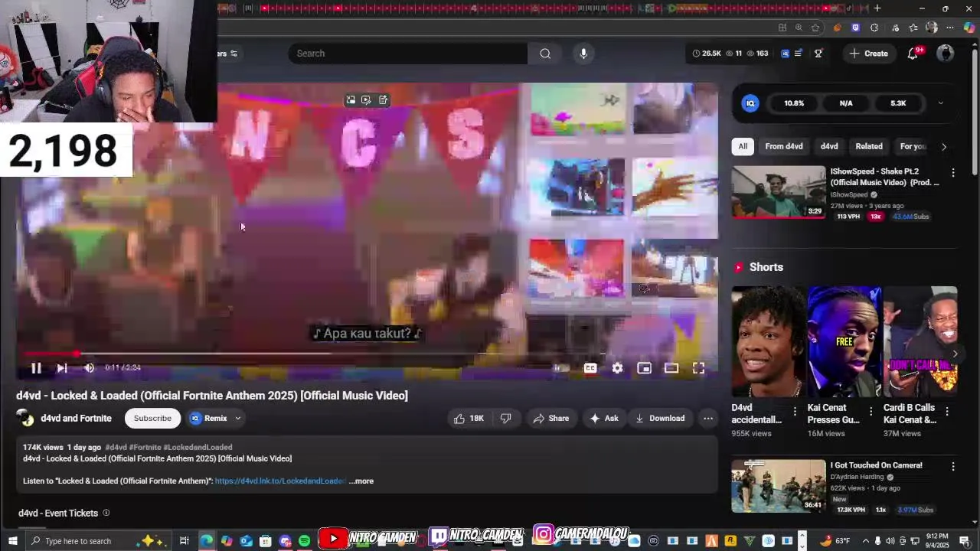
Task: Open Edge settings and more ellipsis
Action: 949,28
